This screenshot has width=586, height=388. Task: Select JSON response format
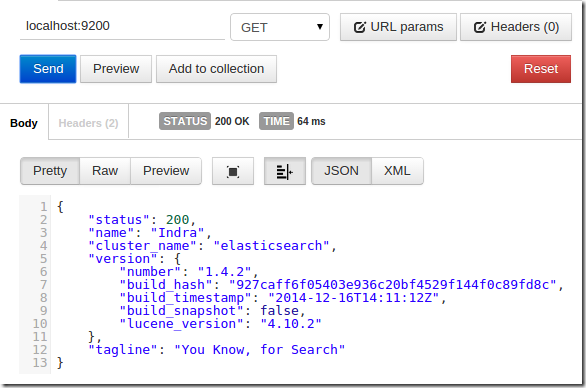tap(342, 171)
